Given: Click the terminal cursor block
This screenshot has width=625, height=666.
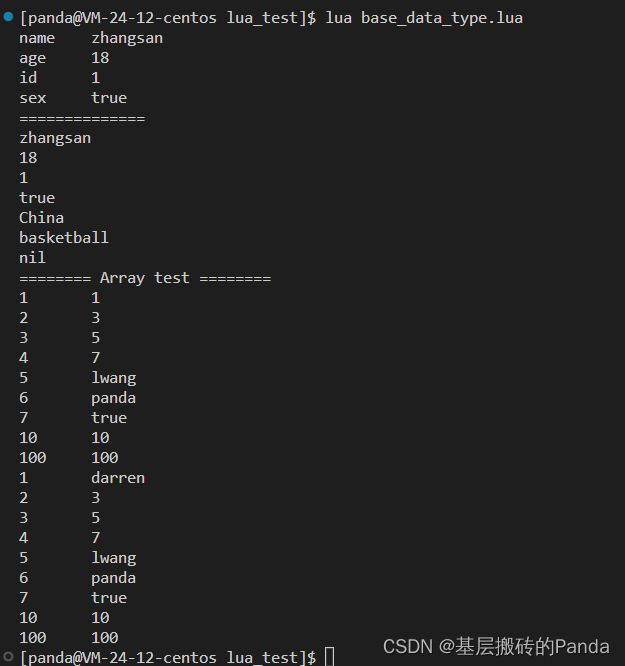Looking at the screenshot, I should [x=329, y=657].
